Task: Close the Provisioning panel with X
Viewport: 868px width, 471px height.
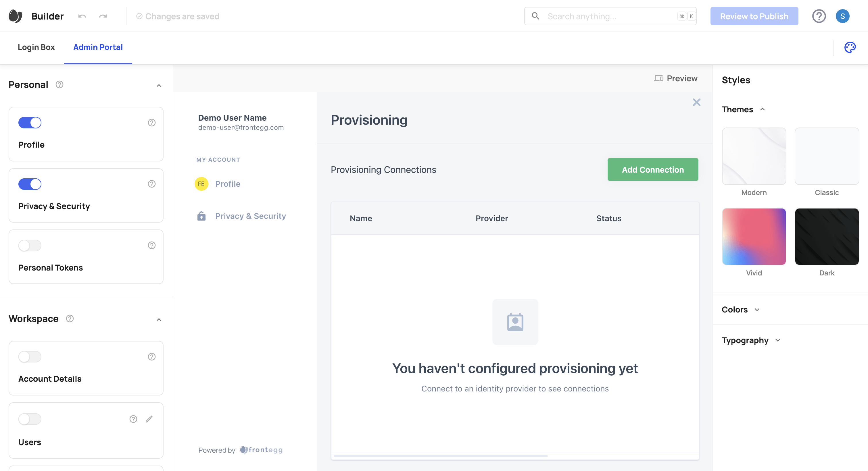Action: (696, 102)
